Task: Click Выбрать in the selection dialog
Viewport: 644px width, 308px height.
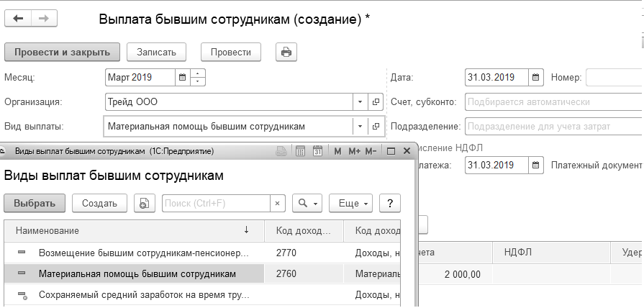Action: coord(35,203)
